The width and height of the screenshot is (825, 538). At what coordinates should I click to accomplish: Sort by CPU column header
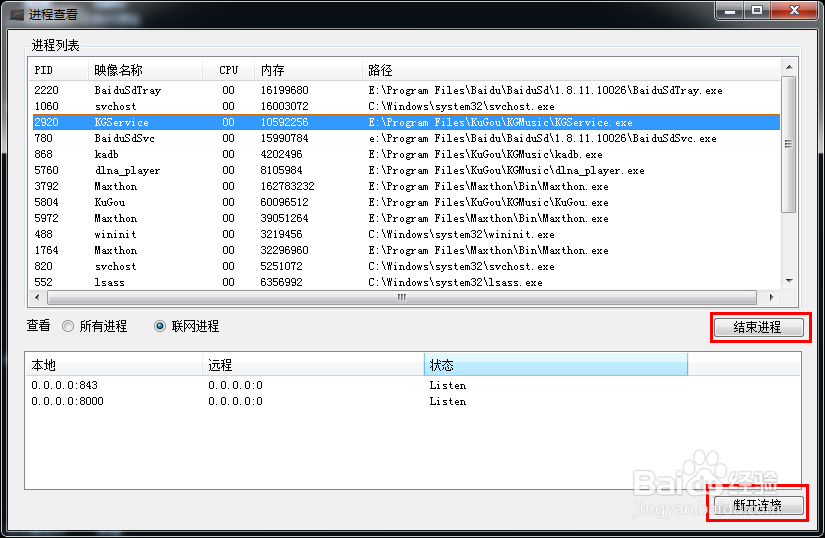[228, 70]
